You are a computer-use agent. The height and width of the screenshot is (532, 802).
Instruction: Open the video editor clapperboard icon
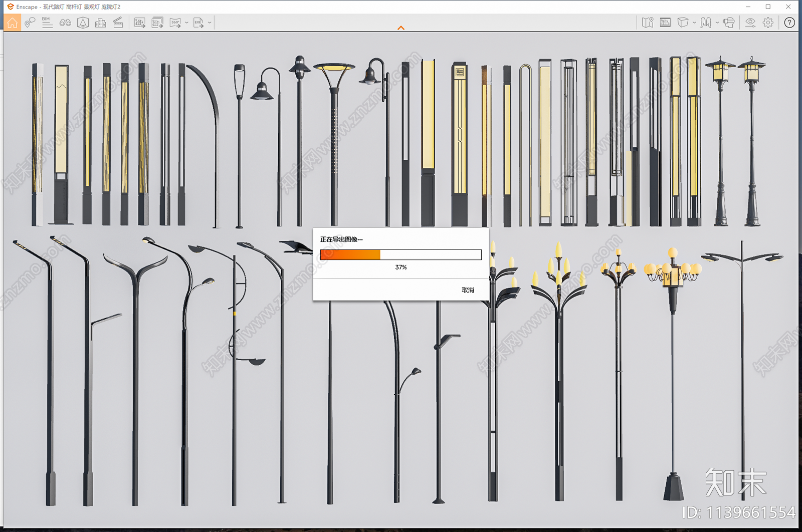(x=118, y=23)
